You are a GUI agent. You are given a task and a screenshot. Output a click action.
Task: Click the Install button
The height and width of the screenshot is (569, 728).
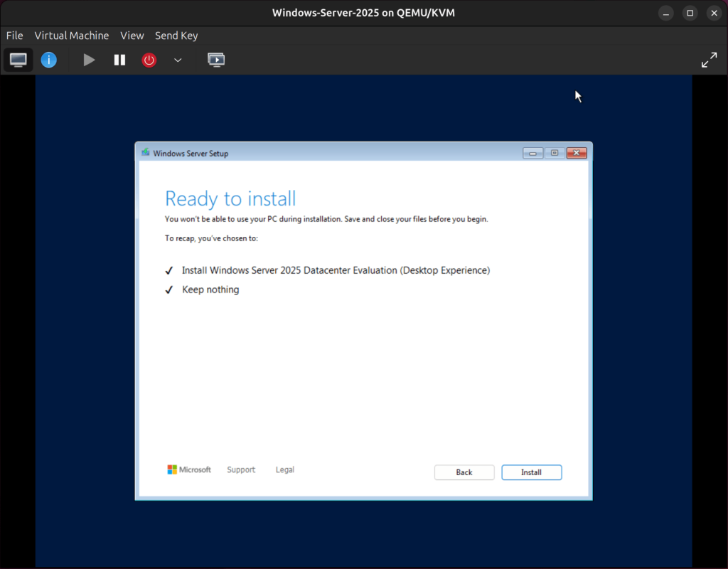click(531, 472)
